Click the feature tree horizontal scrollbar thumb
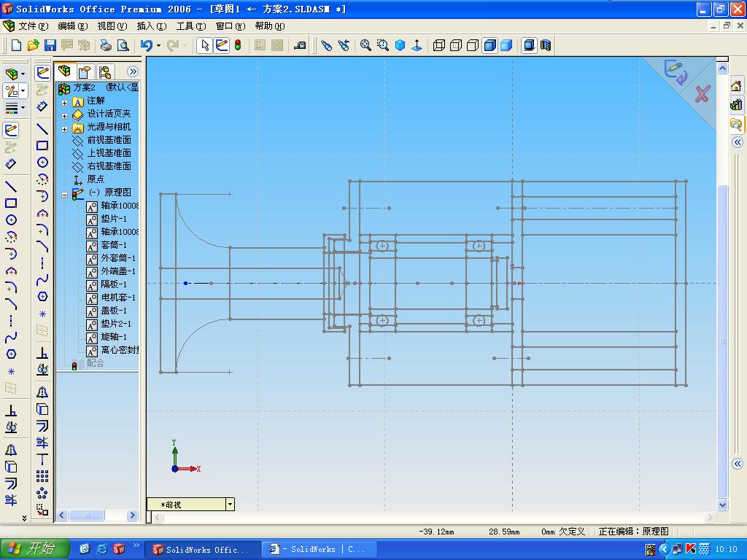Viewport: 747px width, 560px height. (87, 516)
